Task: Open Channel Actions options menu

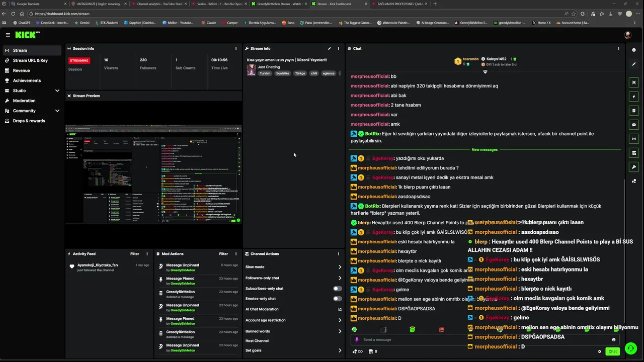Action: [x=338, y=254]
